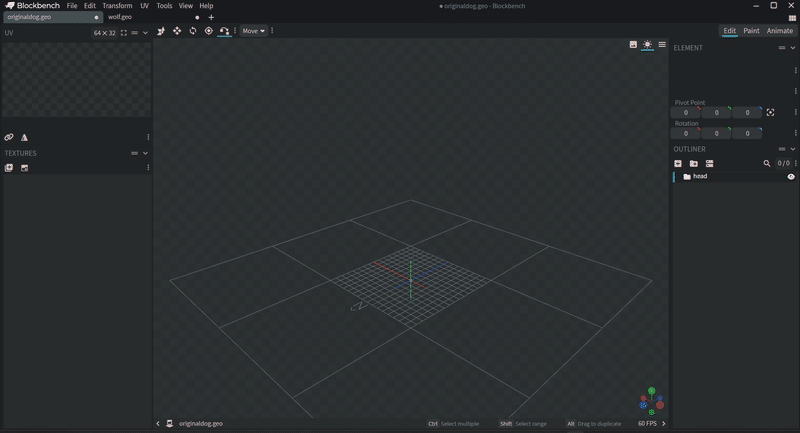Select the Vertex Snap tool icon

tap(224, 31)
